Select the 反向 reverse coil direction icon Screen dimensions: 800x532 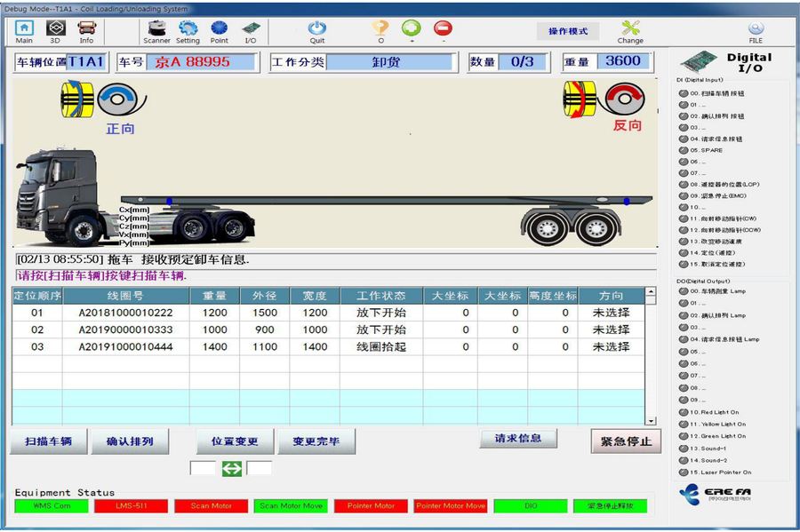click(604, 99)
